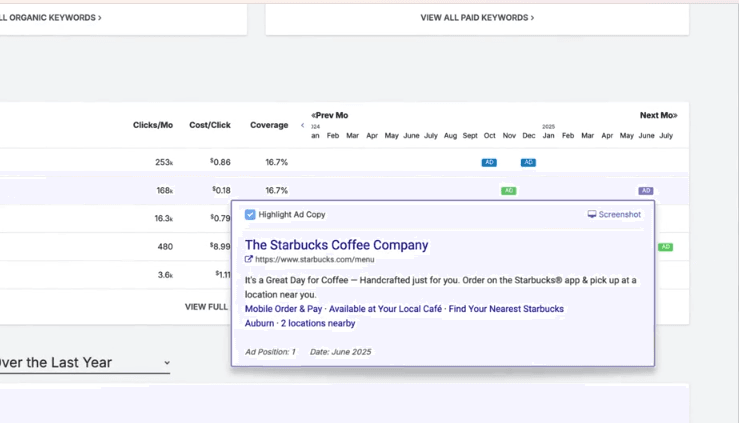Sort by the Clicks/Mo column header
The image size is (739, 423).
pos(153,125)
